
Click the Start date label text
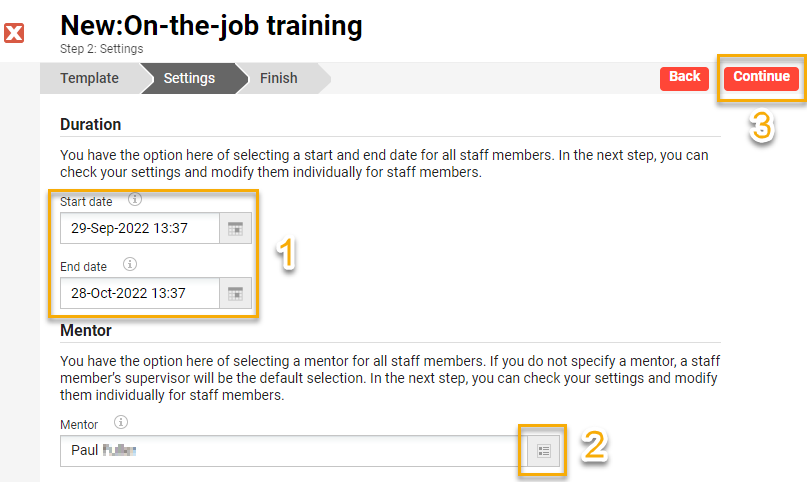click(x=86, y=202)
